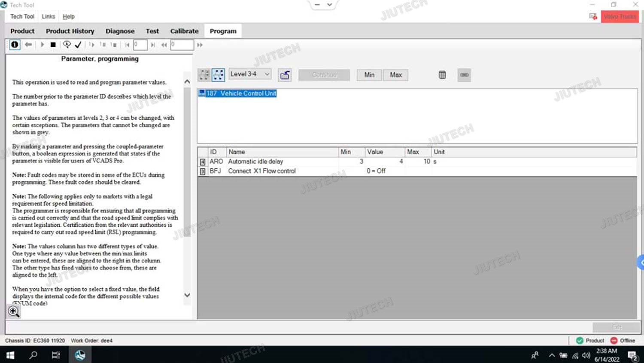Click the information icon in the toolbar

pos(15,45)
